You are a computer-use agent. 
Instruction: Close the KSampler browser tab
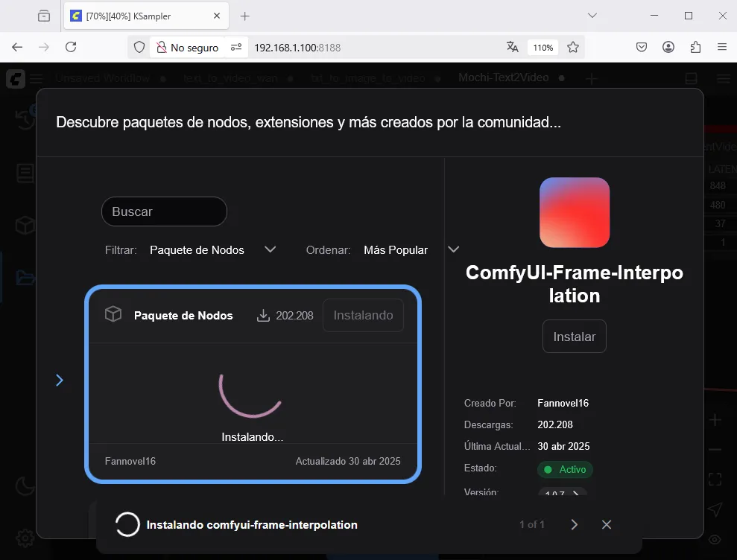217,16
